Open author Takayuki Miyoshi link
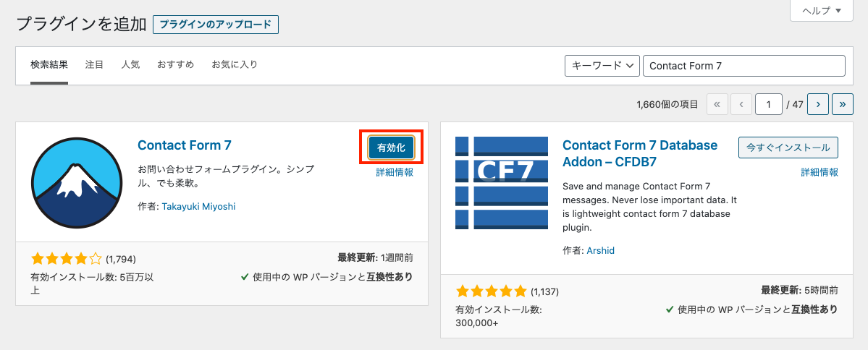Viewport: 868px width, 350px height. [199, 207]
